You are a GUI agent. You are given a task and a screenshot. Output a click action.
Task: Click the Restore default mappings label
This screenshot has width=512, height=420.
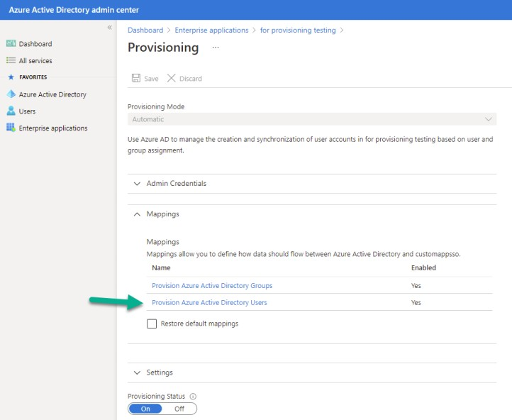tap(199, 324)
